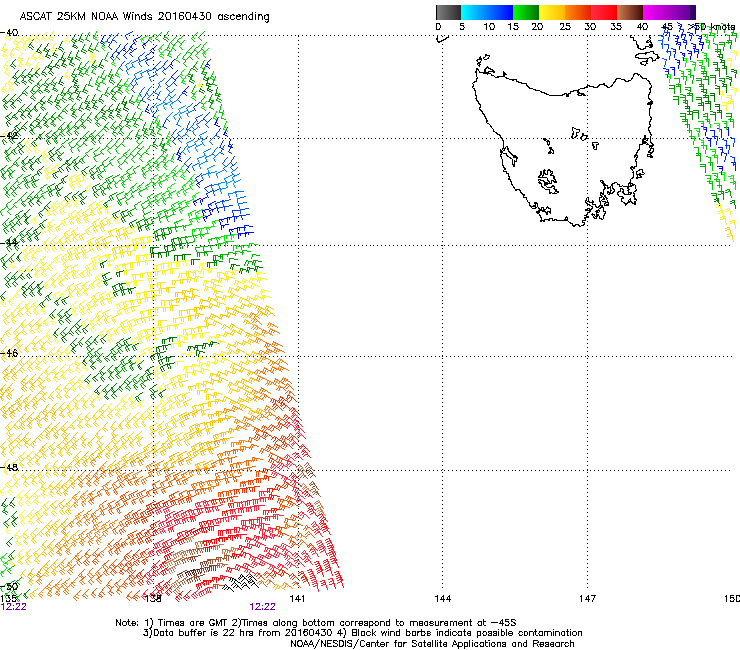
Task: Click the cyan-to-blue 5-15 knots color segment
Action: coord(487,12)
